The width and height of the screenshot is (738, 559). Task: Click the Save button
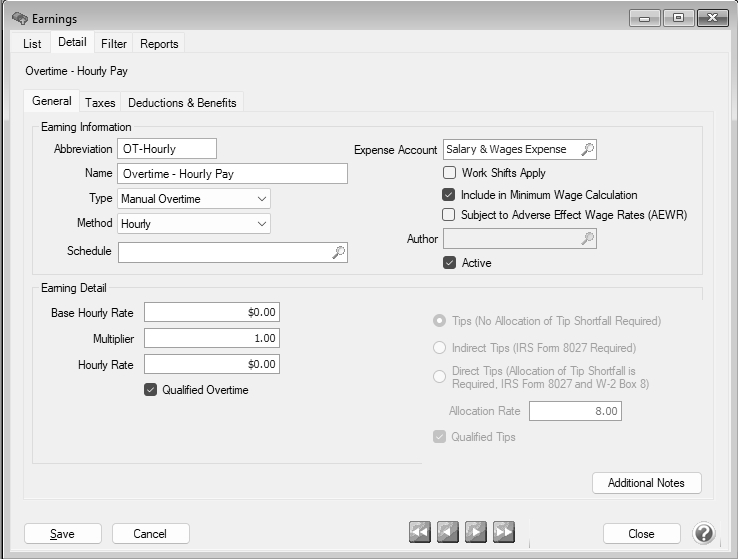(x=62, y=534)
